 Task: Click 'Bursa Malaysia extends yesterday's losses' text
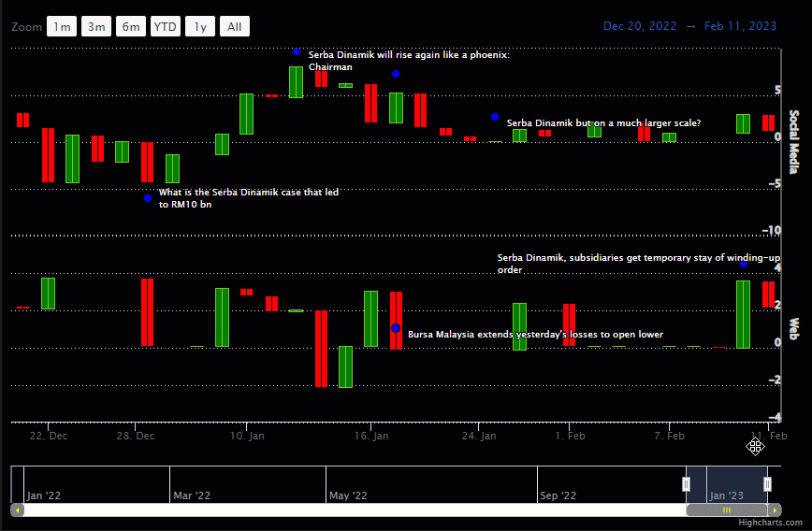pos(535,335)
